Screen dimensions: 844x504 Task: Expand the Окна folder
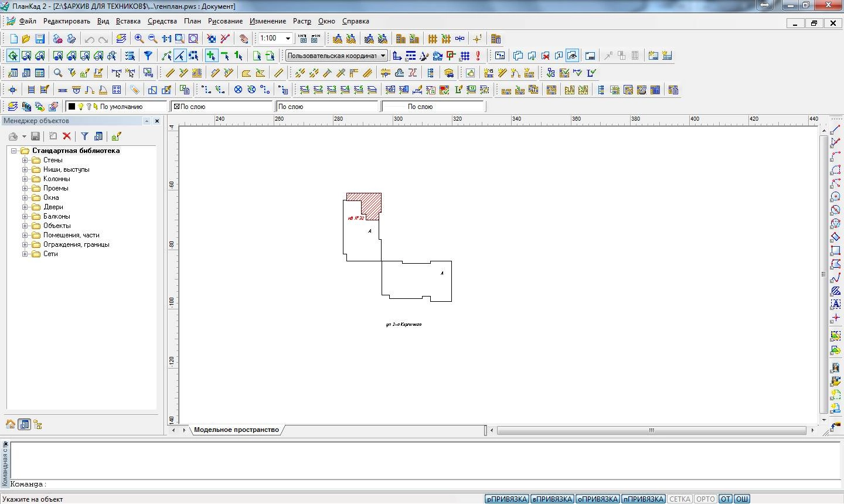[25, 197]
